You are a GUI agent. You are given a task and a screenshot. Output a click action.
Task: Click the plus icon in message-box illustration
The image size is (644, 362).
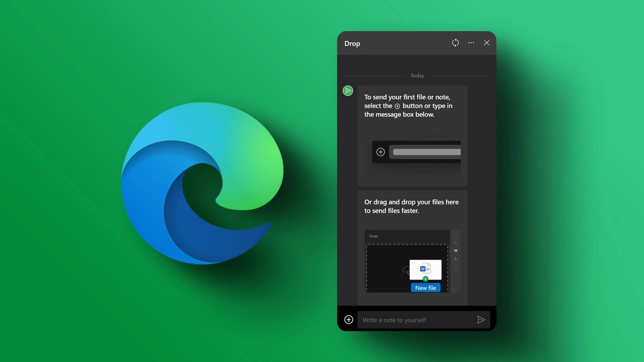[380, 152]
